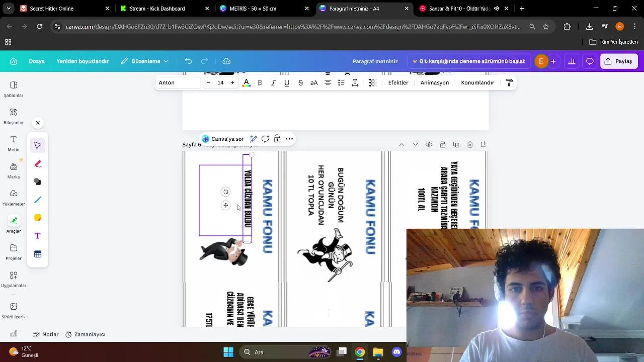Select the table tool
644x362 pixels.
(38, 254)
